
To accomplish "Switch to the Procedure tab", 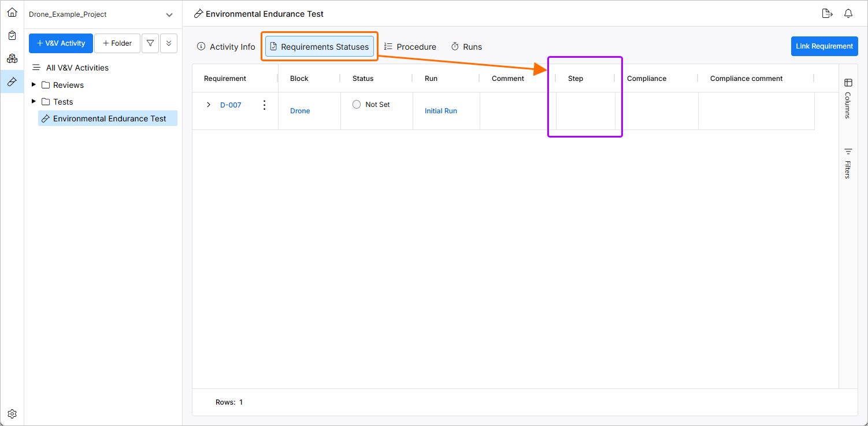I will tap(410, 47).
